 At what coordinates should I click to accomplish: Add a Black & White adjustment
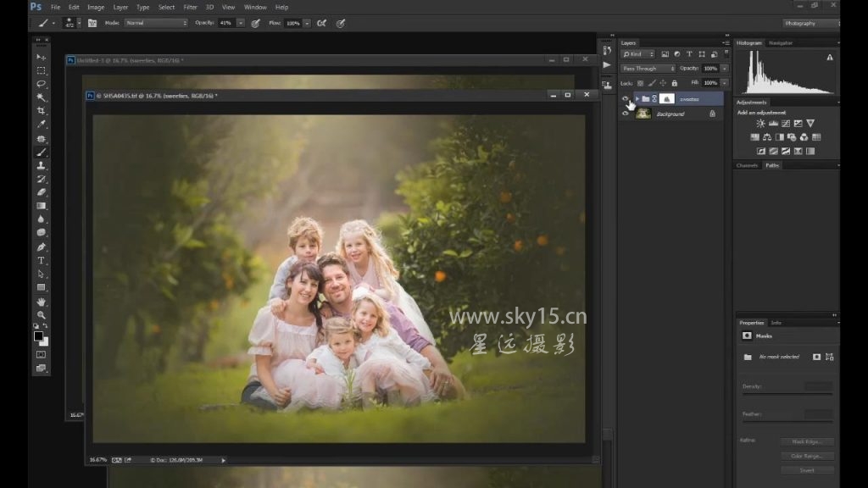(780, 137)
